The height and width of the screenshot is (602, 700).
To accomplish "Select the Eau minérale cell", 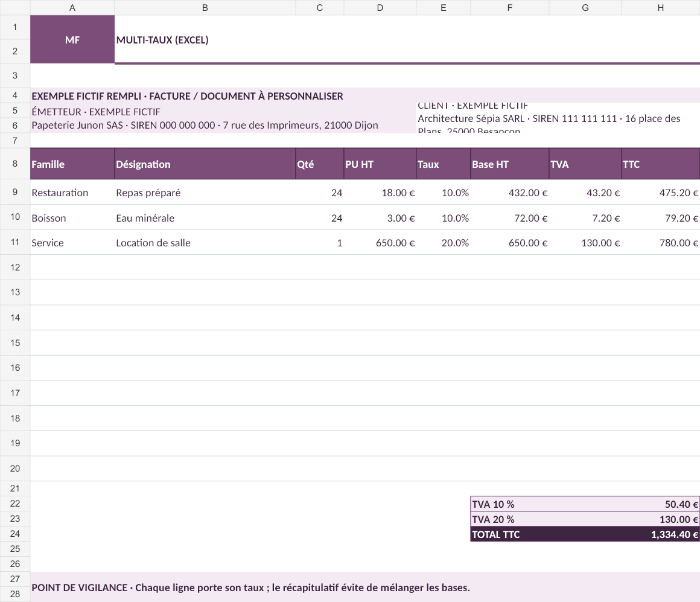I will click(205, 217).
